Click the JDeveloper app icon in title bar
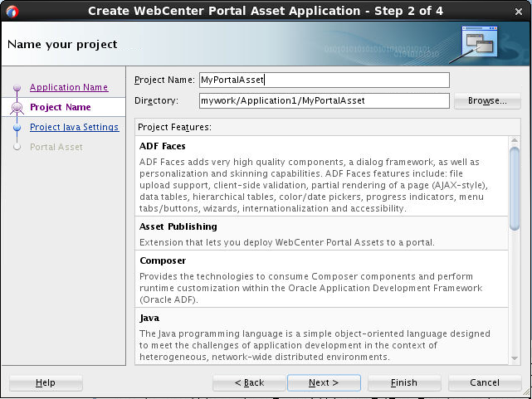 click(12, 11)
